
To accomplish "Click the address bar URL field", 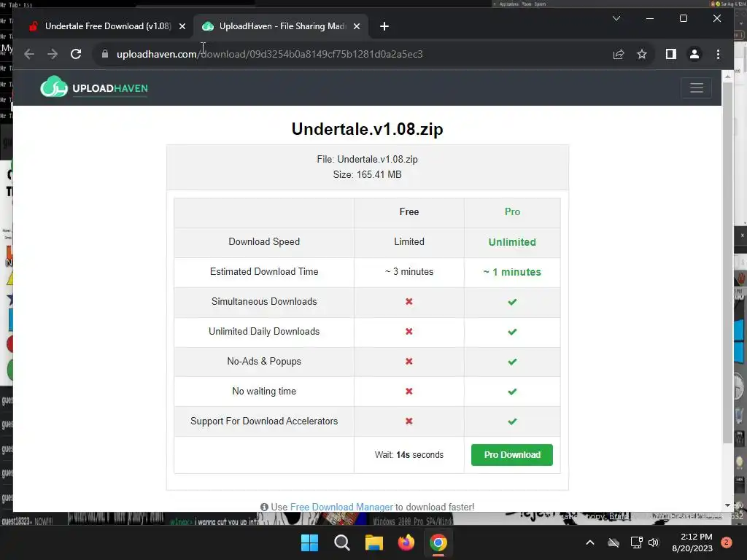I will [x=352, y=54].
